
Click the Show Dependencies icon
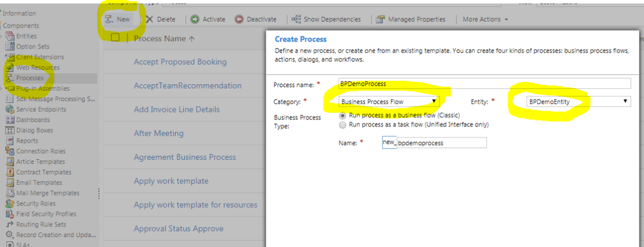[296, 19]
